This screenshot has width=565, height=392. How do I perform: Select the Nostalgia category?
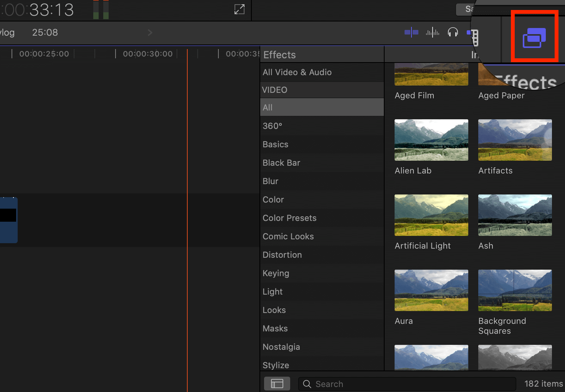tap(322, 347)
